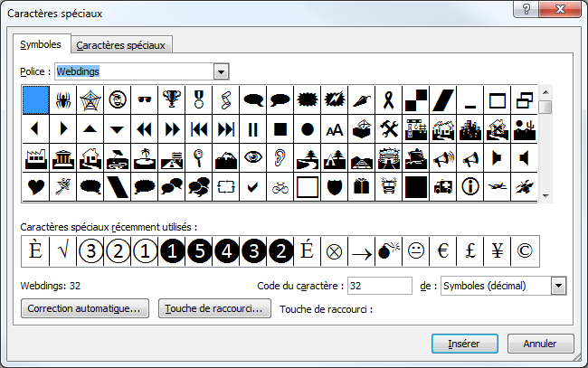Close the Caractères spéciaux dialog
The height and width of the screenshot is (368, 588).
(x=560, y=9)
